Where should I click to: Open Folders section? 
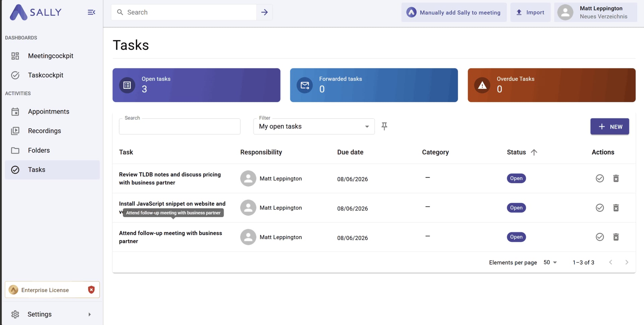click(52, 150)
